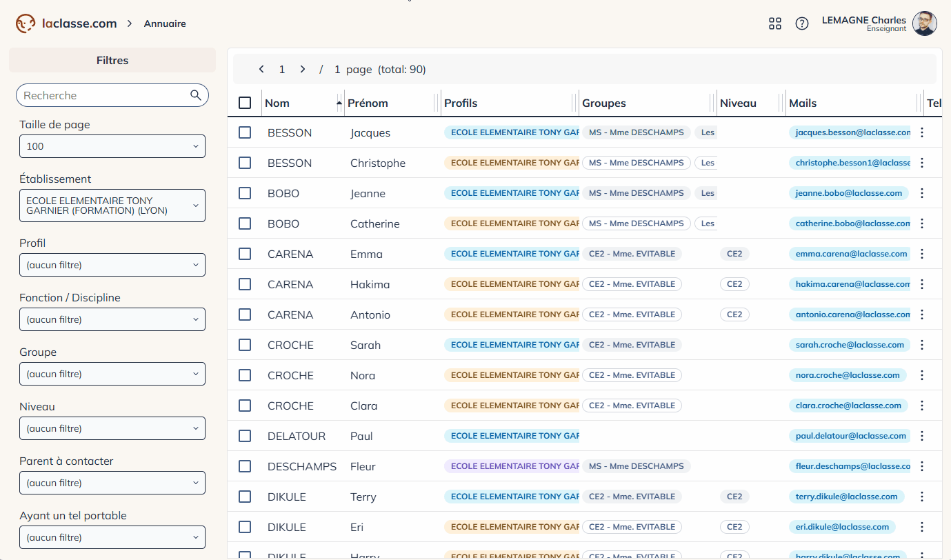Open row menu for Jacques BESSON
951x560 pixels.
[x=922, y=132]
